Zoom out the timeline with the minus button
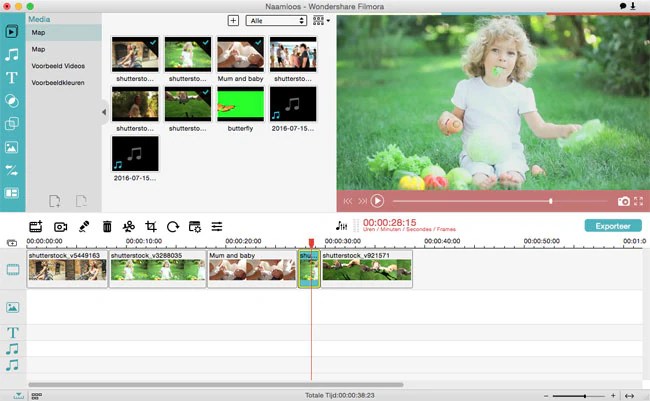The image size is (650, 401). 546,396
